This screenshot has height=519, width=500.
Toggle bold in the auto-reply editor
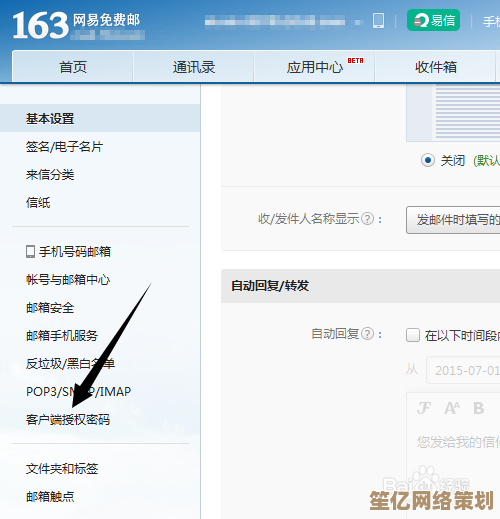479,408
